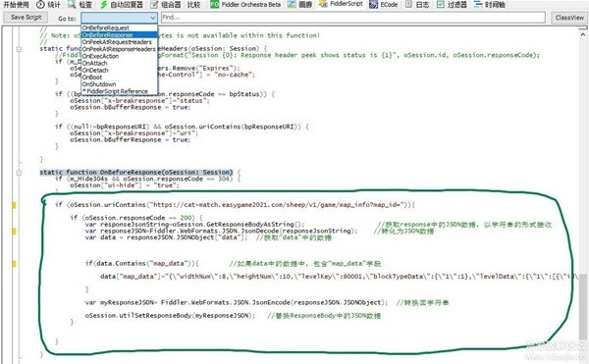Open the ECode tab icon

click(x=373, y=5)
